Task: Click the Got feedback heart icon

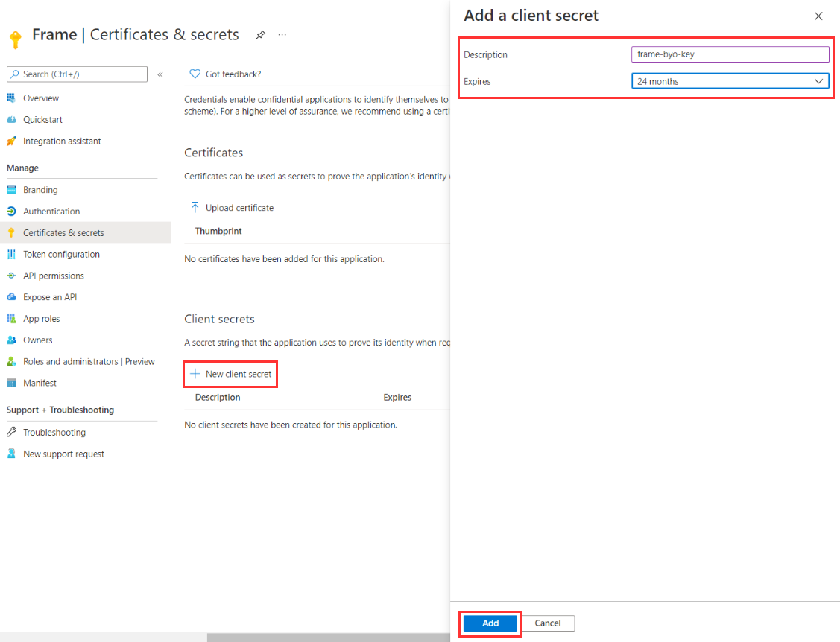Action: coord(195,73)
